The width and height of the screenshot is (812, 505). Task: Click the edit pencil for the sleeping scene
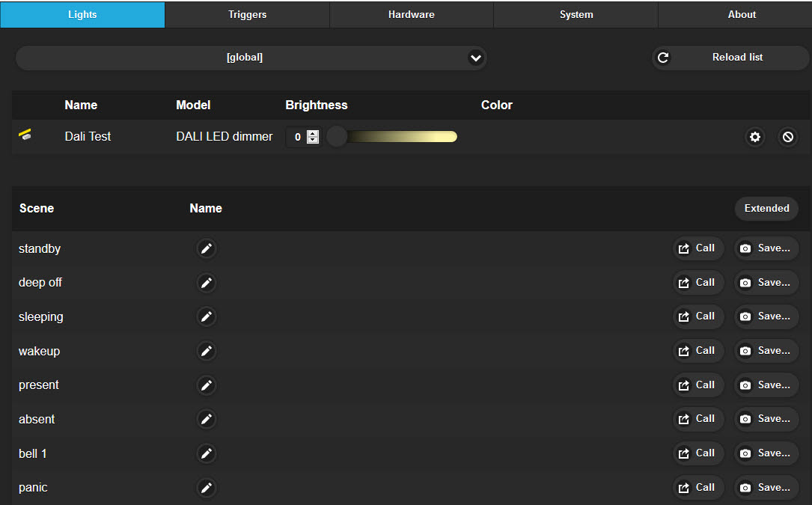pyautogui.click(x=207, y=316)
